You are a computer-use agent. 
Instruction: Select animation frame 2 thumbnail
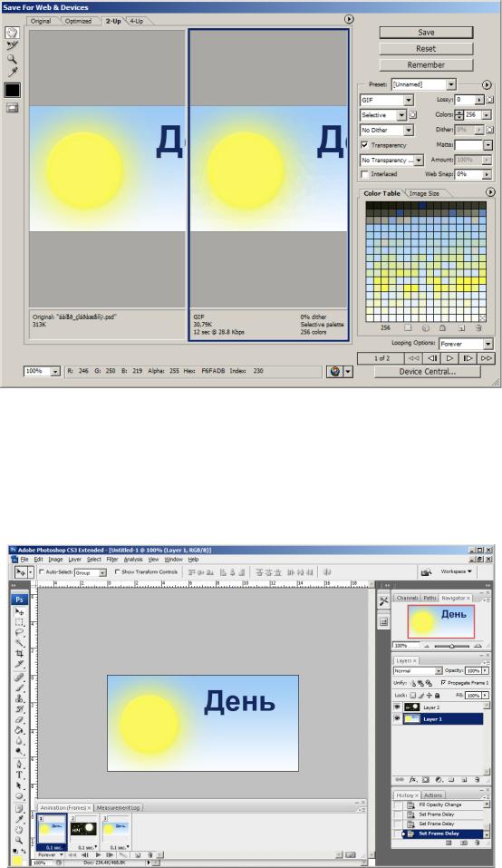point(83,829)
